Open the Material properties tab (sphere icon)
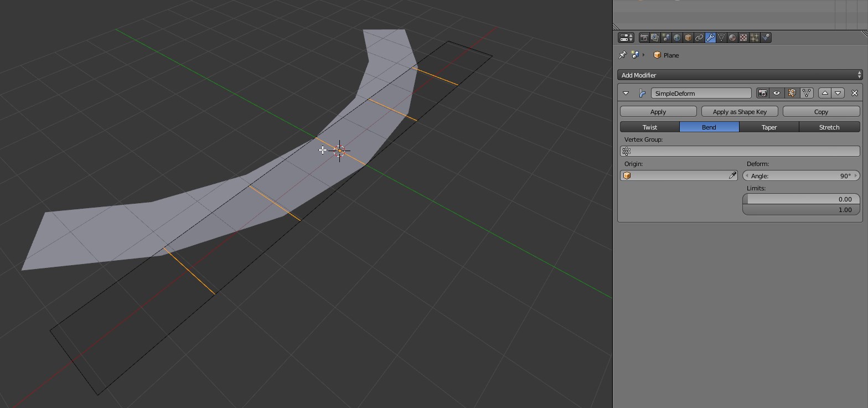Screen dimensions: 868x408 click(732, 38)
